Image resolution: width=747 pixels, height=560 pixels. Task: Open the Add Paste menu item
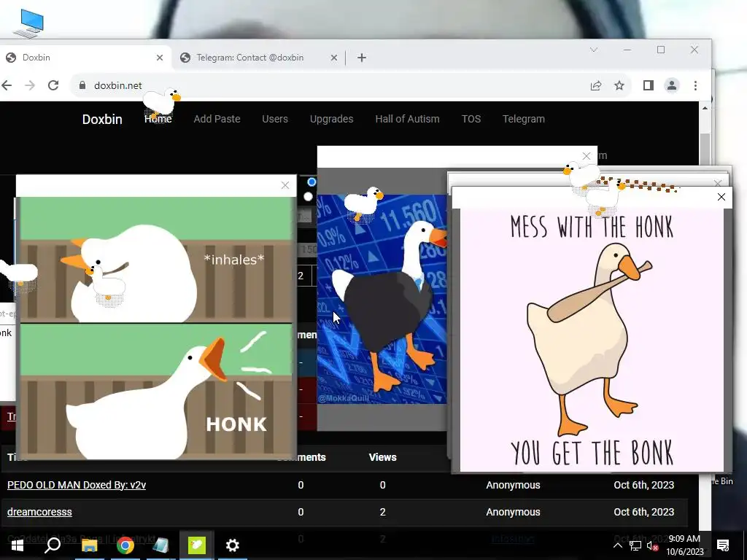pyautogui.click(x=217, y=119)
